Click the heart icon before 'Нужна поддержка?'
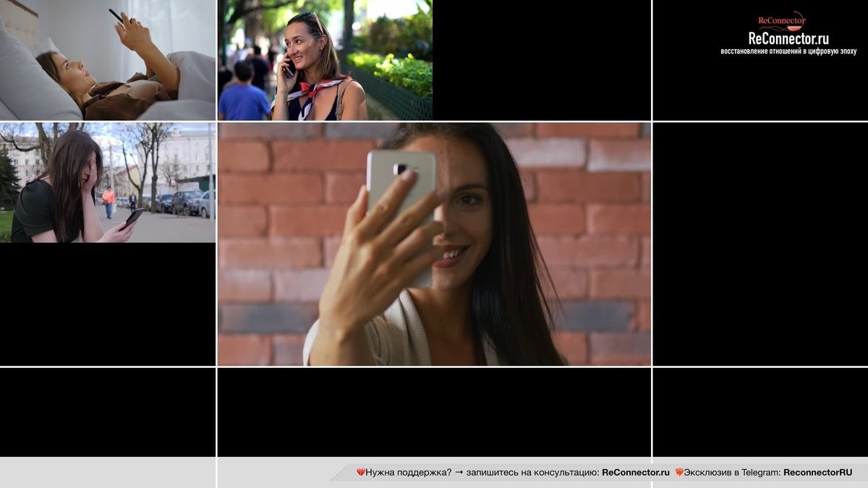Image resolution: width=868 pixels, height=488 pixels. tap(360, 472)
